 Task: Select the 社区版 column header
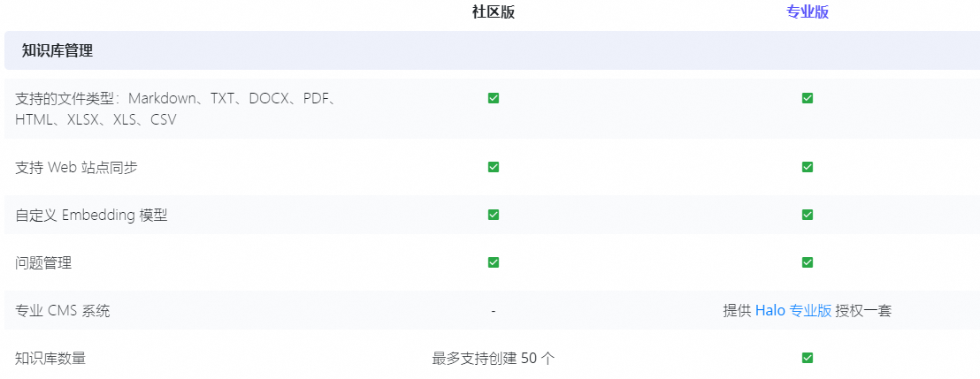coord(494,12)
